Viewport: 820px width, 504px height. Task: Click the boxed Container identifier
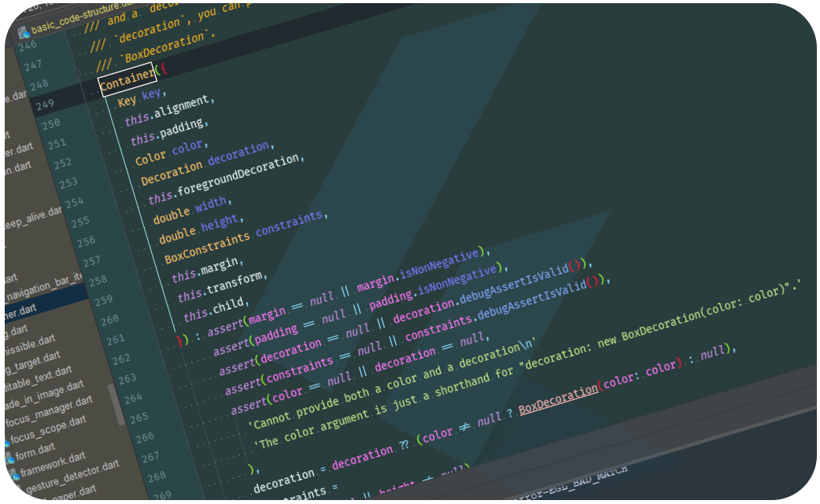click(x=127, y=79)
